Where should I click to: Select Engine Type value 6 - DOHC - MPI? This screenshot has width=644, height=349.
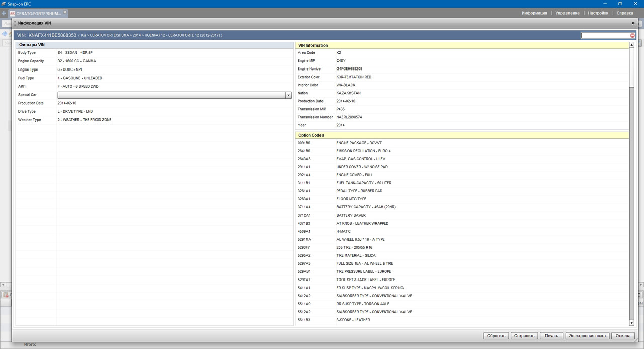click(x=69, y=69)
